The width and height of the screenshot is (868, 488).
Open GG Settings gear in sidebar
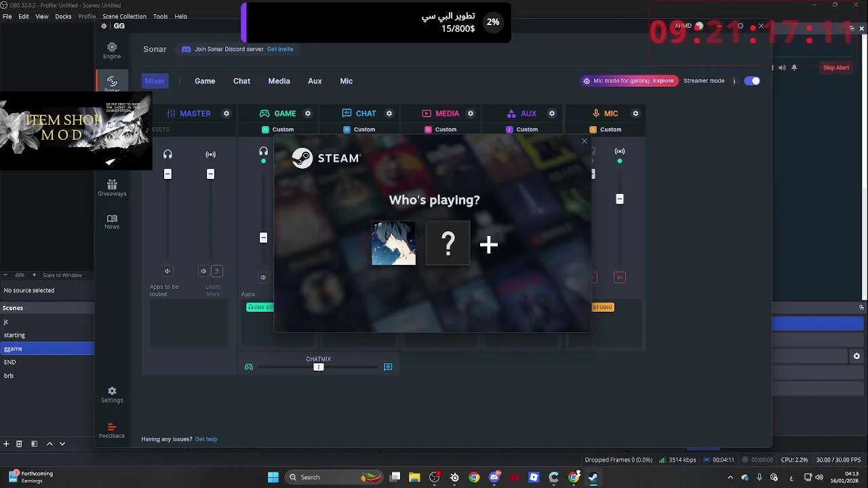(x=112, y=394)
